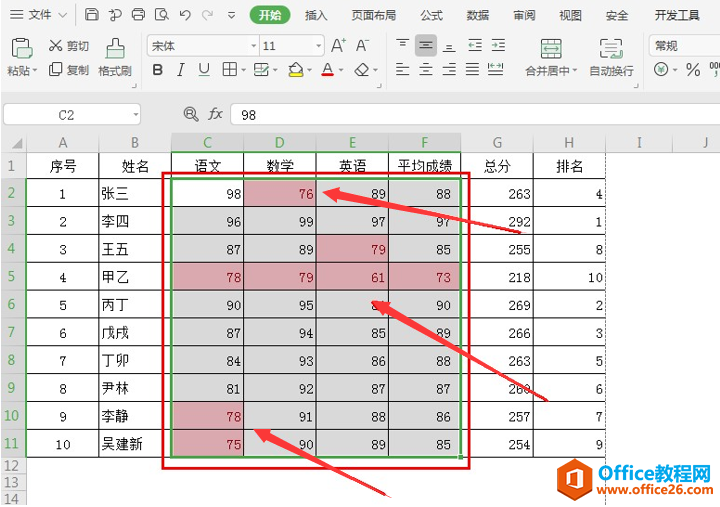Click the Copy (复制) button

(68, 70)
